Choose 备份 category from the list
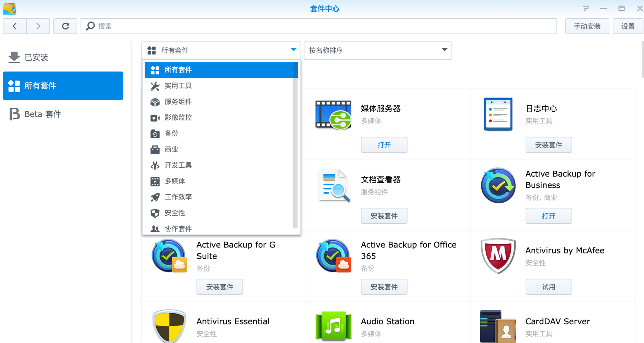The image size is (644, 343). coord(219,133)
